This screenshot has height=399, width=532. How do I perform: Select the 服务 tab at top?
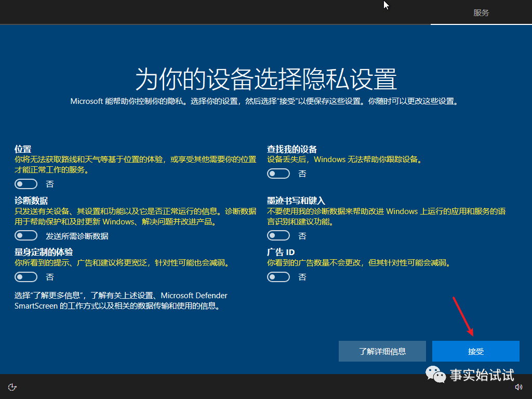[x=481, y=13]
